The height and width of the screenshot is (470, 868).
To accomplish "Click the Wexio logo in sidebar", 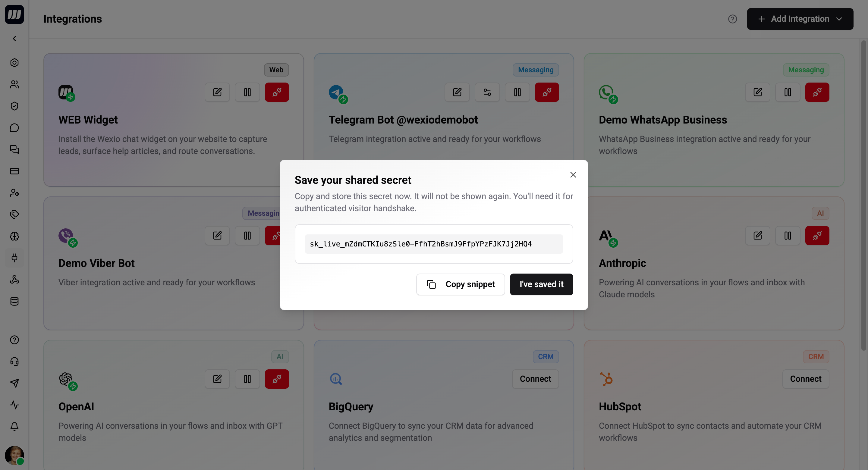I will click(14, 14).
